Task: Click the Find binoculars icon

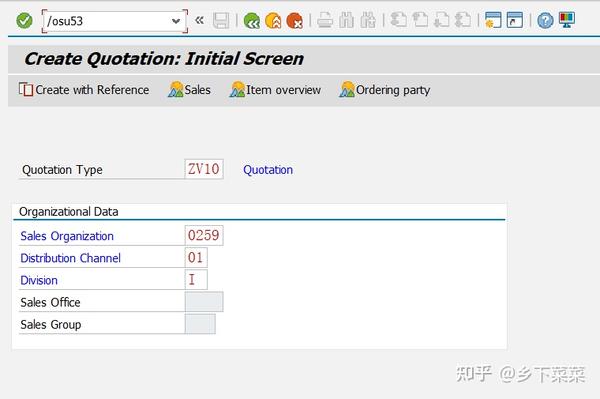Action: (346, 20)
